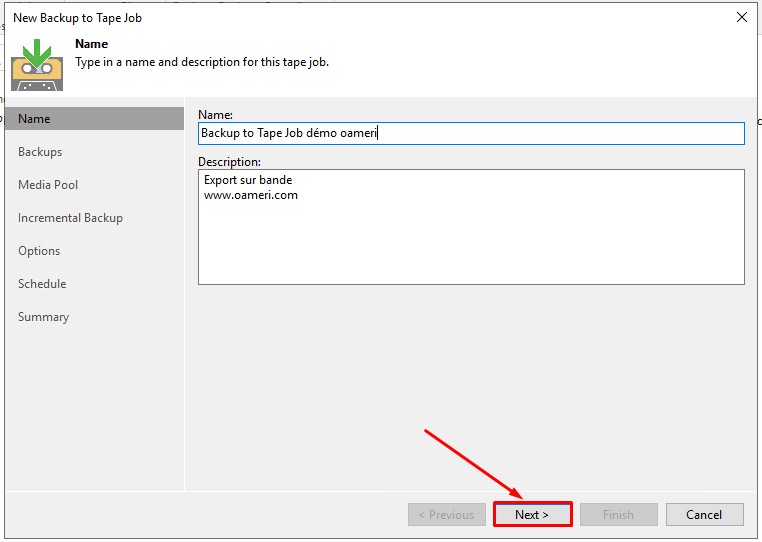Cancel the tape job wizard
The width and height of the screenshot is (762, 542).
pyautogui.click(x=704, y=515)
